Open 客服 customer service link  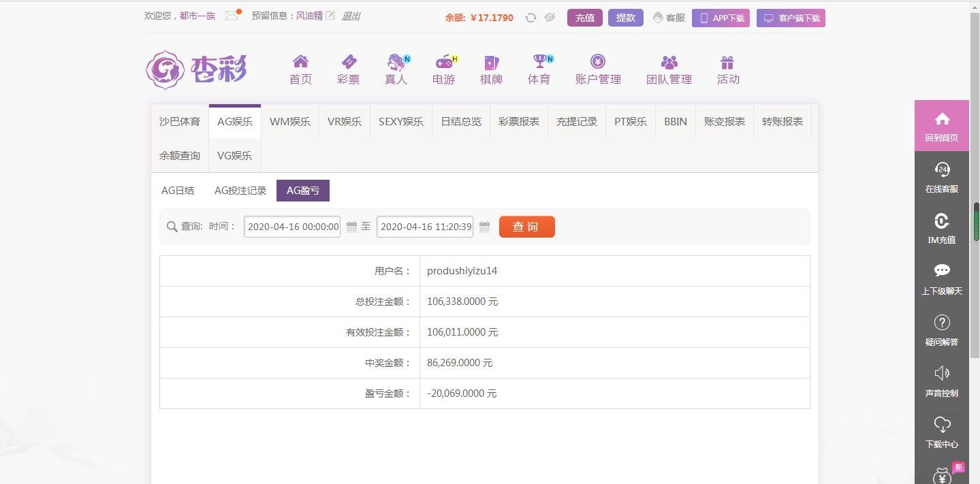click(x=669, y=18)
